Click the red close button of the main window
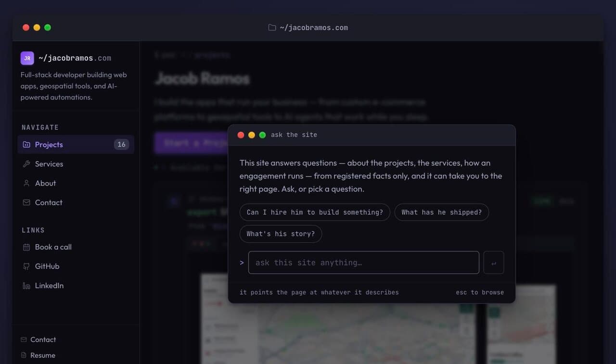The width and height of the screenshot is (616, 364). click(x=26, y=27)
